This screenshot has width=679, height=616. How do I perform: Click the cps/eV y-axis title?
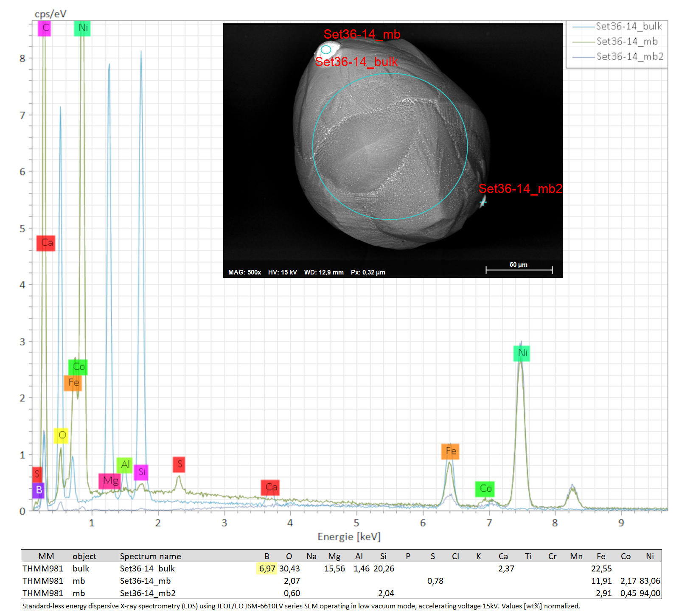[51, 14]
